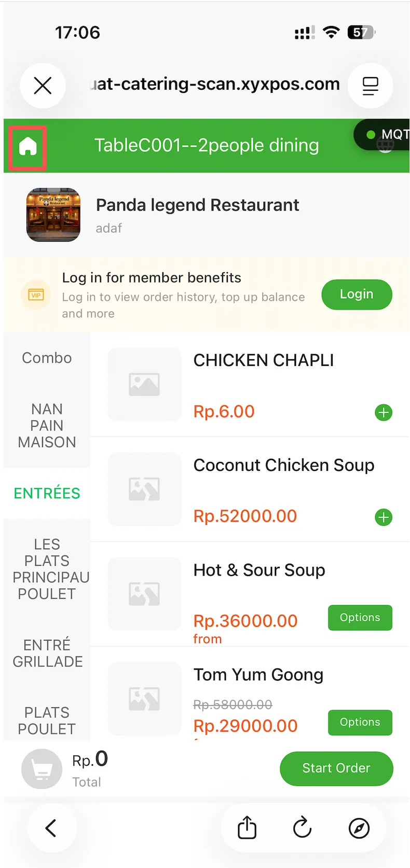Viewport: 410px width, 868px height.
Task: Tap the Start Order button
Action: coord(336,768)
